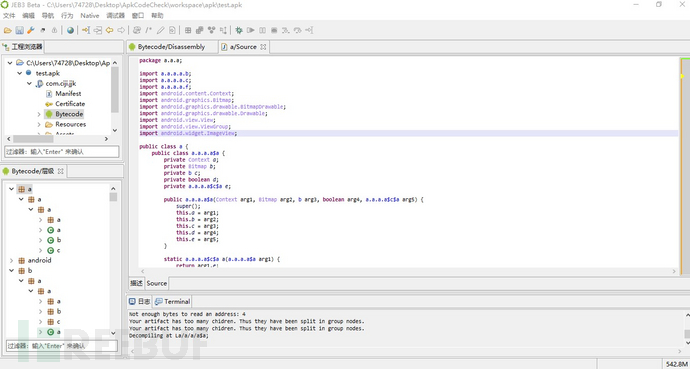This screenshot has width=690, height=369.
Task: Expand the Bytecode node in project tree
Action: tap(39, 114)
